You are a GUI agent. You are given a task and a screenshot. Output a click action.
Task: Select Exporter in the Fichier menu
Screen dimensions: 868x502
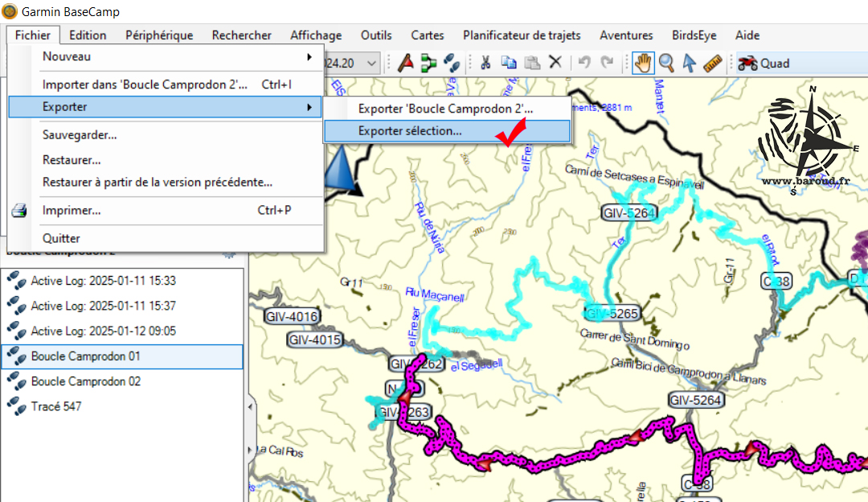[x=165, y=107]
